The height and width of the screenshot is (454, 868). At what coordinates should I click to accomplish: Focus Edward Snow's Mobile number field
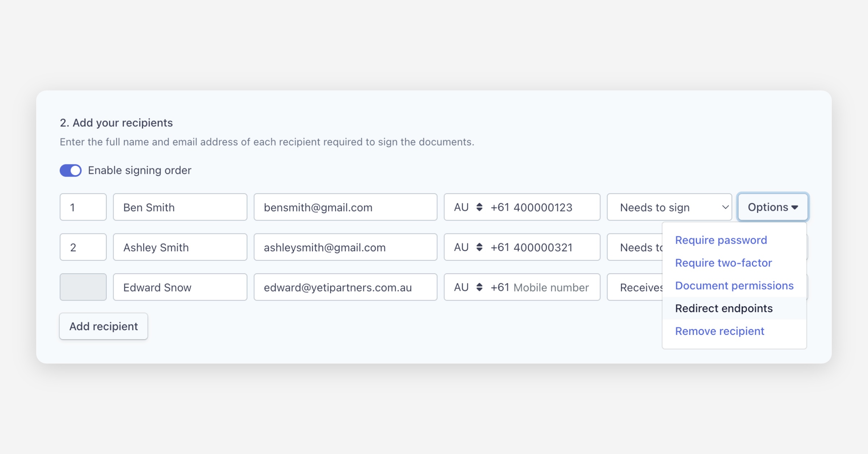pyautogui.click(x=551, y=287)
